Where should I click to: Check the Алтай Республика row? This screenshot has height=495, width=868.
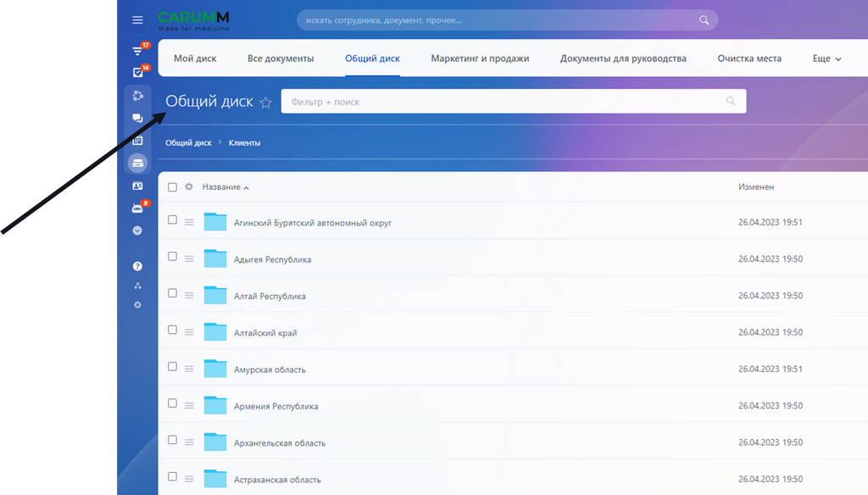click(x=172, y=293)
